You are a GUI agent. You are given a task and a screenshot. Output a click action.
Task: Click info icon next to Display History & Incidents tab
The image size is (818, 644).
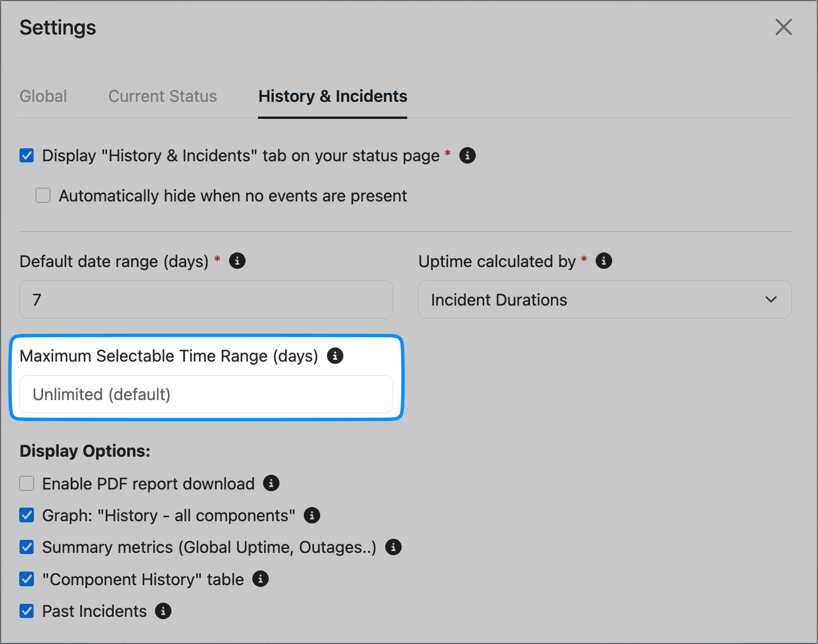tap(467, 155)
